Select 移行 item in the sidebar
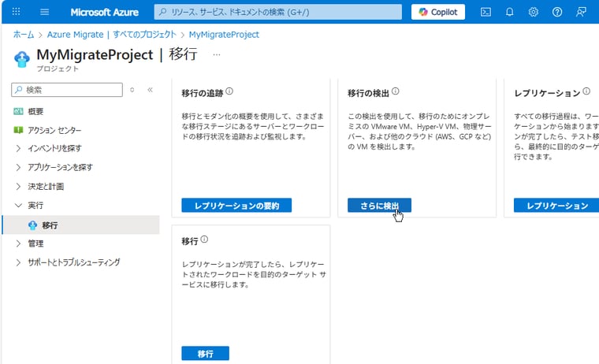Viewport: 599px width, 364px height. point(80,225)
